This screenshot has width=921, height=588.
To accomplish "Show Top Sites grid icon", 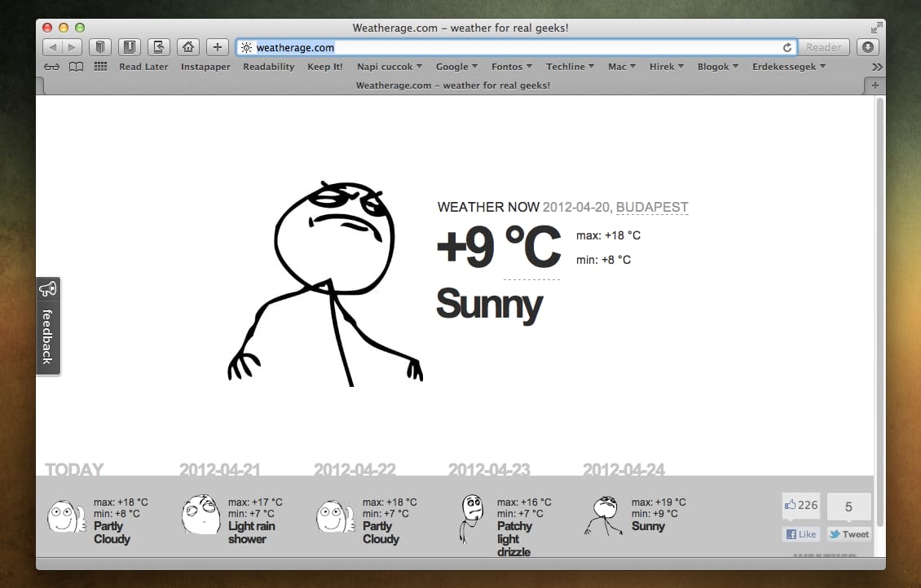I will [100, 67].
